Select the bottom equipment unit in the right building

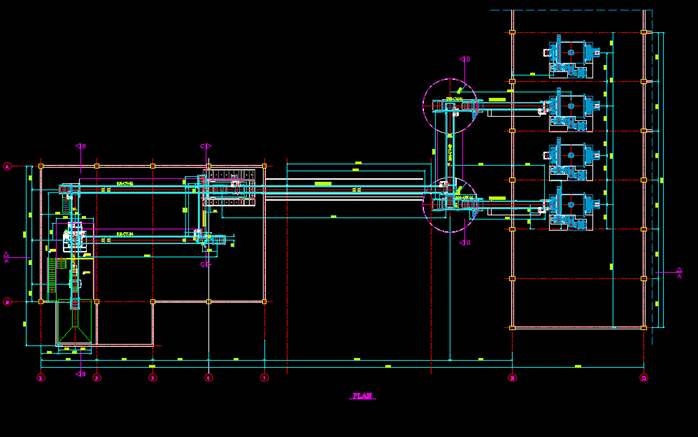click(x=571, y=207)
